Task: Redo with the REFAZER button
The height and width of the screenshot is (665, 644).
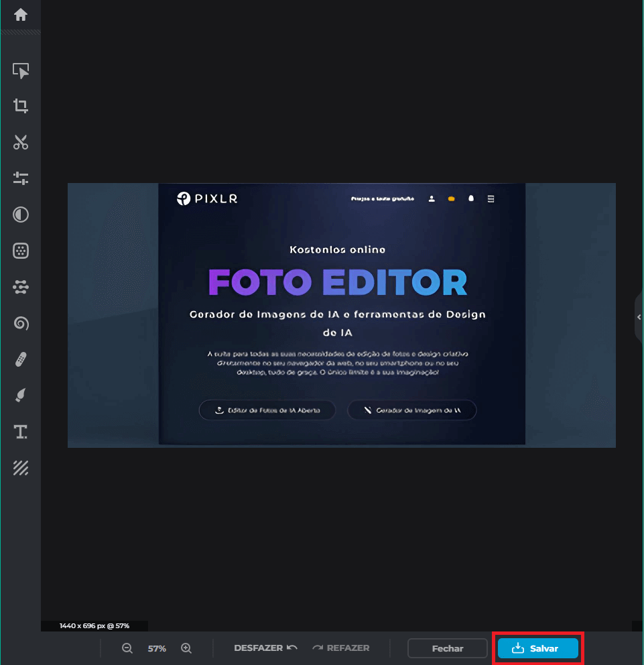Action: (x=341, y=648)
